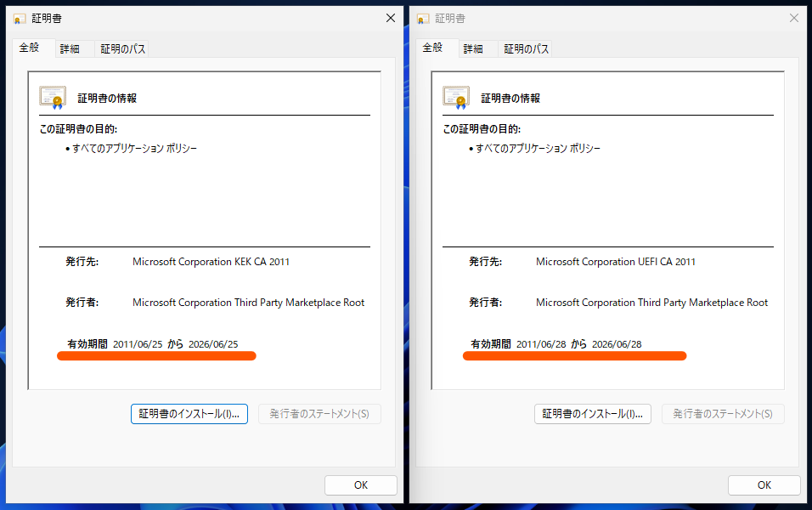This screenshot has width=812, height=510.
Task: Click the 有効期間 label in the left window
Action: (x=87, y=344)
